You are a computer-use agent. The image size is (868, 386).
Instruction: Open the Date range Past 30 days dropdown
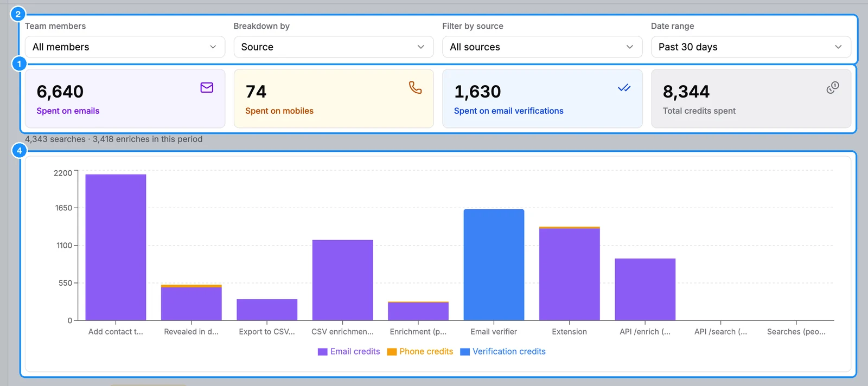(751, 47)
